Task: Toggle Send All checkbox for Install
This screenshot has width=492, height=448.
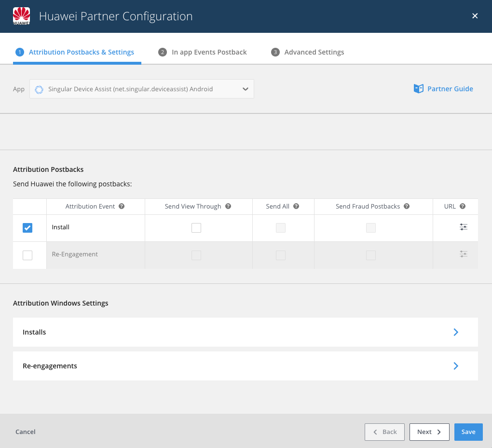Action: (281, 228)
